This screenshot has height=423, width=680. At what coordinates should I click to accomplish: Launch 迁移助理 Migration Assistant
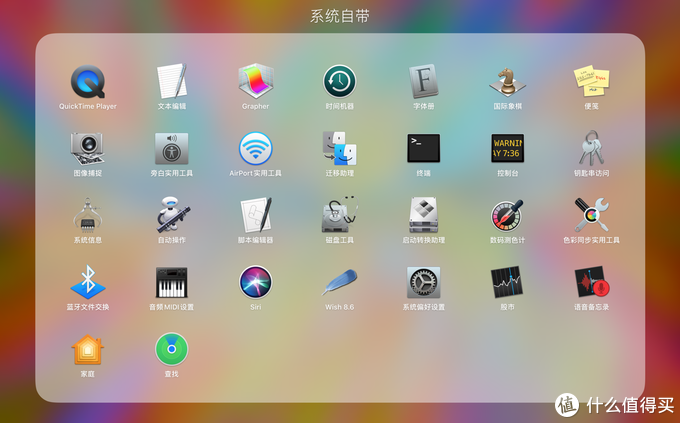coord(340,148)
